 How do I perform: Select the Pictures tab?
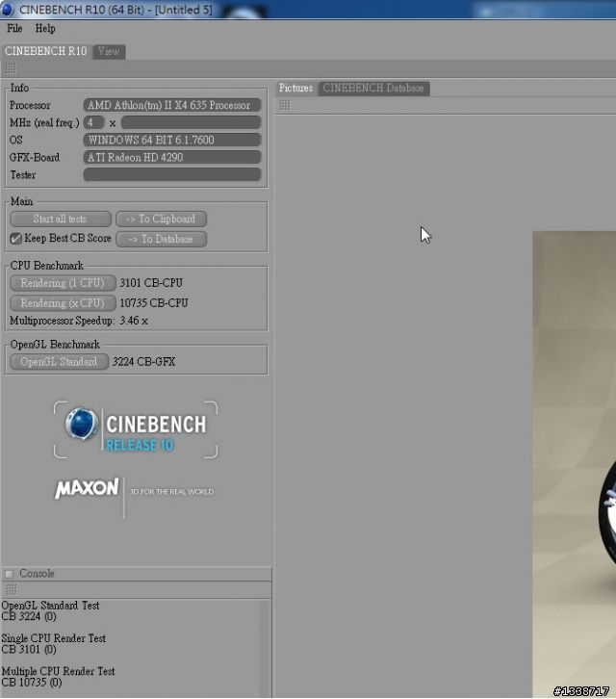295,88
